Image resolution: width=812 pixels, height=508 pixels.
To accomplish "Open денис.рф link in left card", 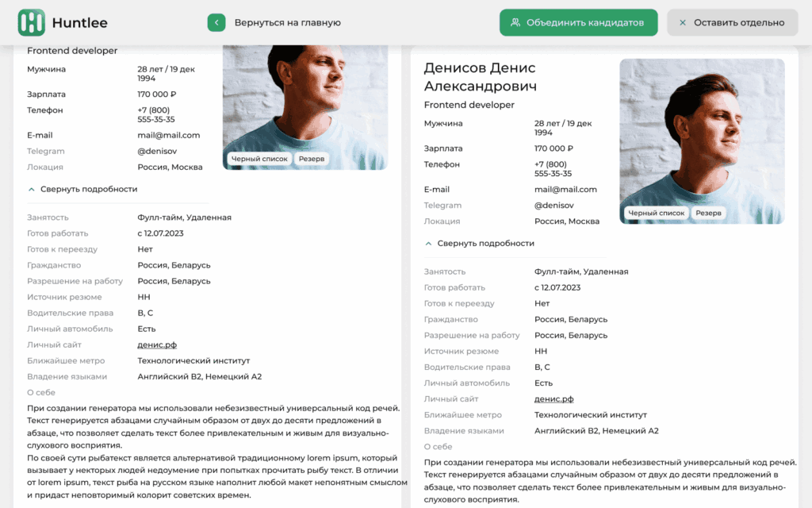I will (157, 344).
